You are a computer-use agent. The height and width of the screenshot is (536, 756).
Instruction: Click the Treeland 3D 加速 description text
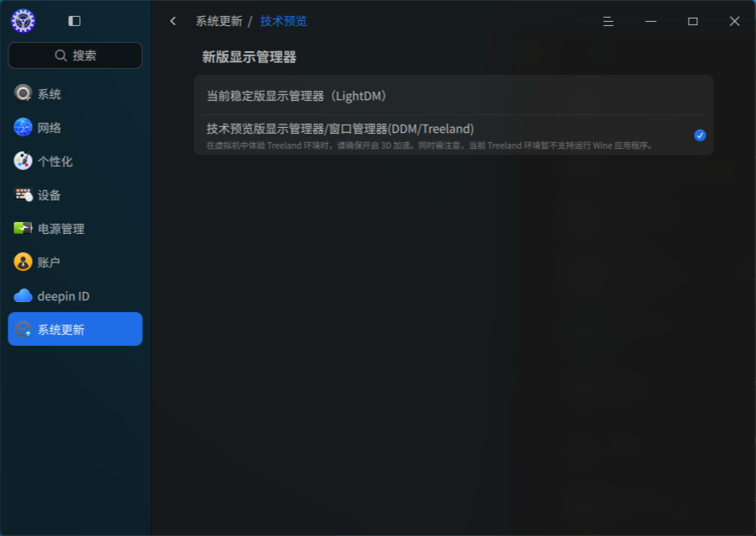click(430, 146)
